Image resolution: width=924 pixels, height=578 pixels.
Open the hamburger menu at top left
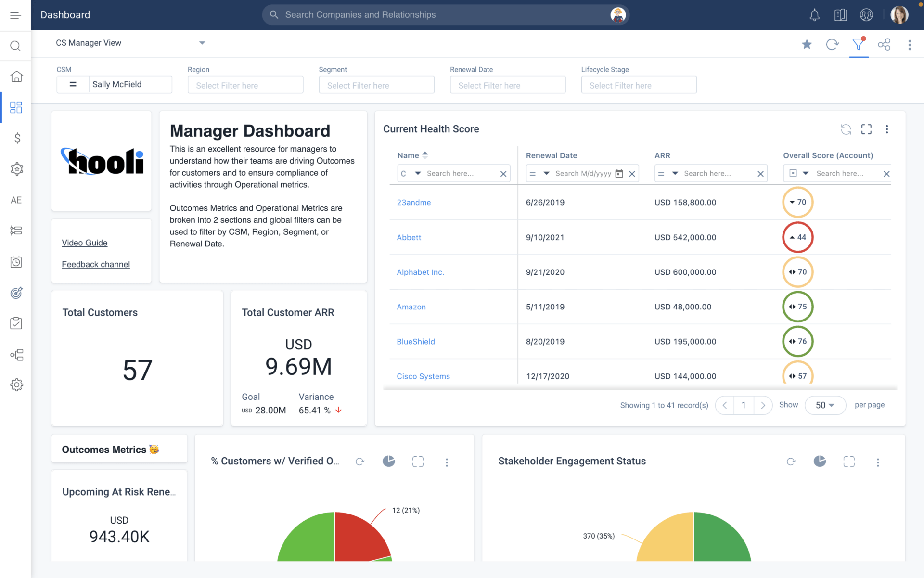coord(15,15)
